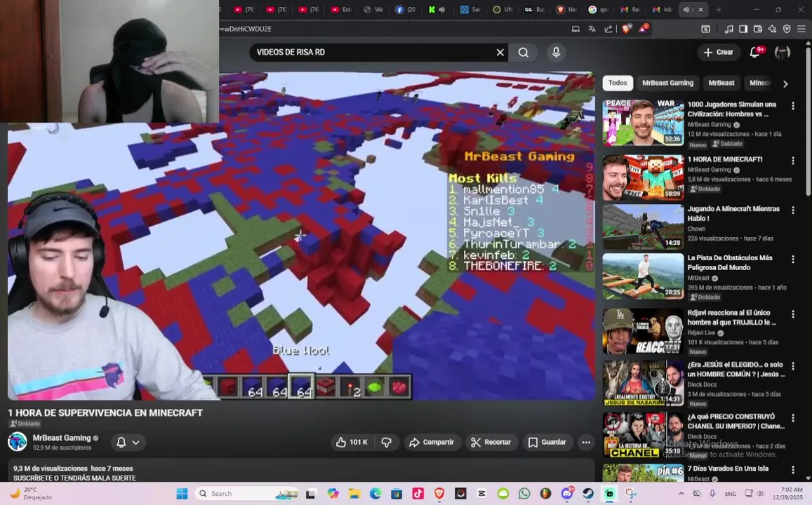
Task: Open Leo AI assistant icon
Action: 772,29
